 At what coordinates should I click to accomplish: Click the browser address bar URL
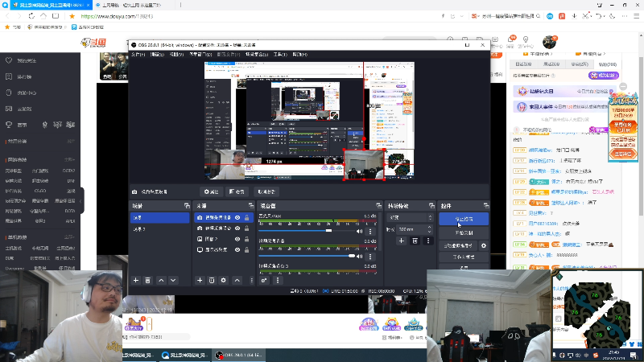pos(117,16)
